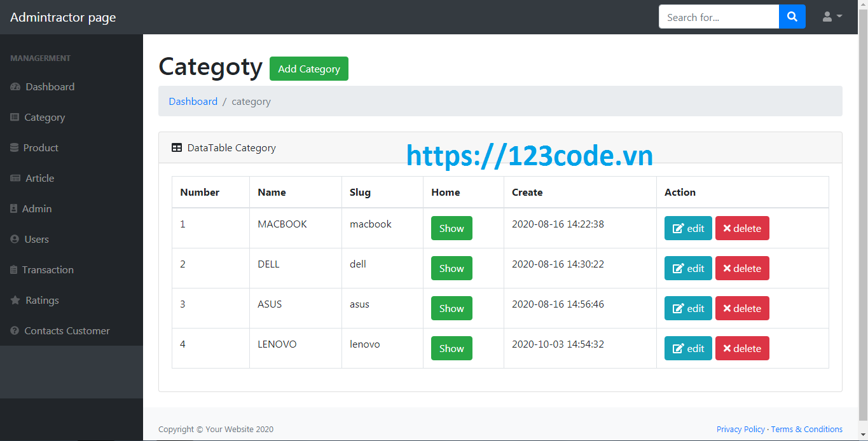Screen dimensions: 868x441
Task: Open the user account dropdown at top right
Action: [x=832, y=17]
